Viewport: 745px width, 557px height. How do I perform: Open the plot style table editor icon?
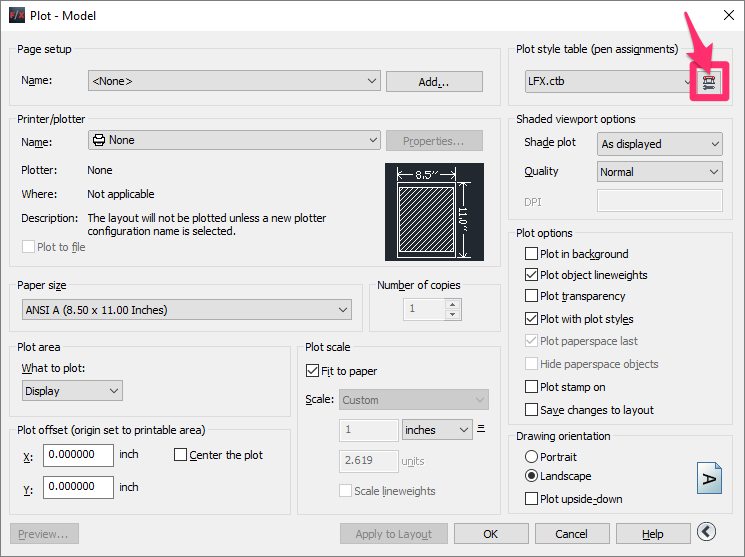point(709,82)
